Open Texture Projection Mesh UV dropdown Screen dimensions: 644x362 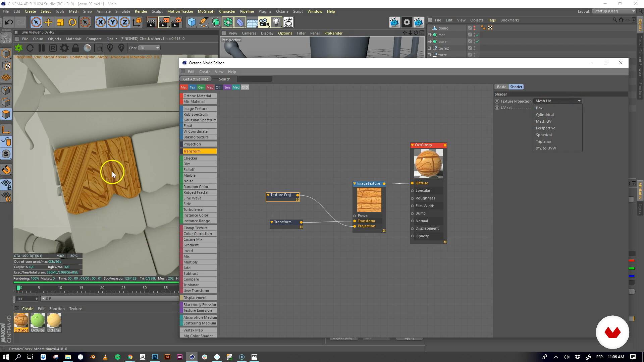click(x=557, y=101)
